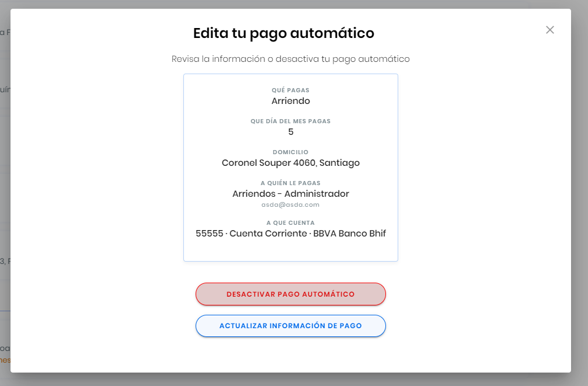Close the Edita tu pago automático dialog
Screen dimensions: 588x386
click(x=549, y=29)
